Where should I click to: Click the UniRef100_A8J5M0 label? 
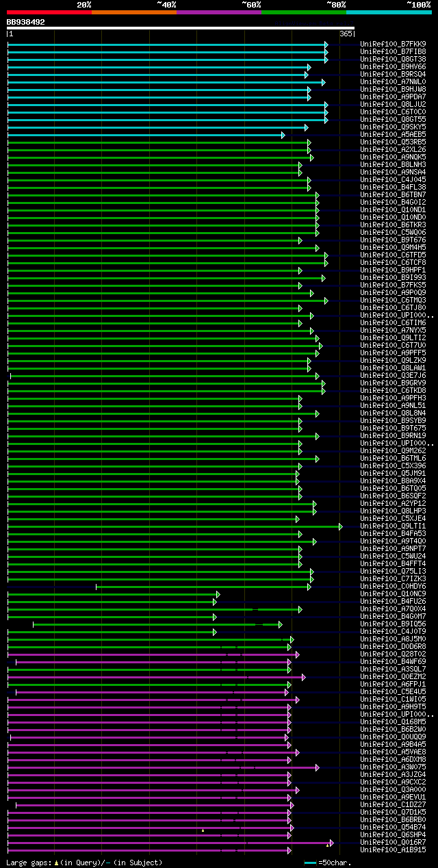(393, 639)
